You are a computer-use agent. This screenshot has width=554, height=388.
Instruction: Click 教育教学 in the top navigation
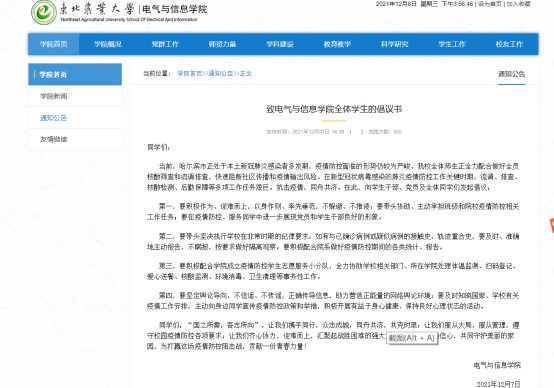pos(337,44)
